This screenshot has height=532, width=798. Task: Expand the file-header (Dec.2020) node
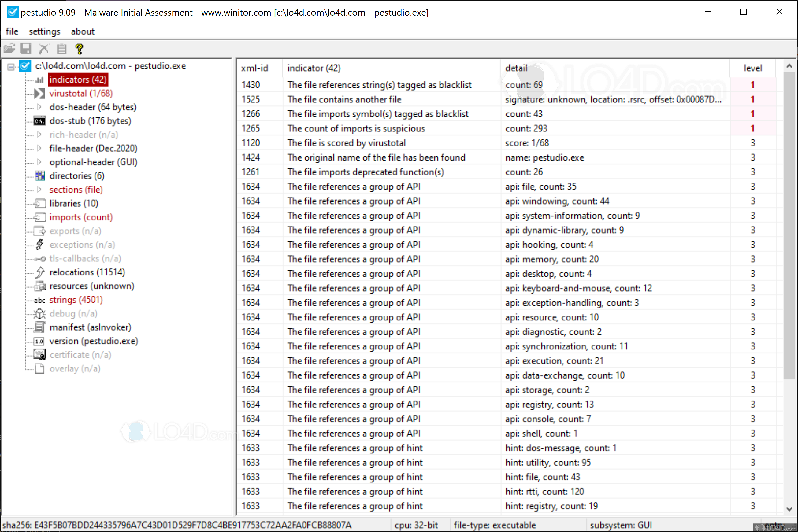point(39,148)
